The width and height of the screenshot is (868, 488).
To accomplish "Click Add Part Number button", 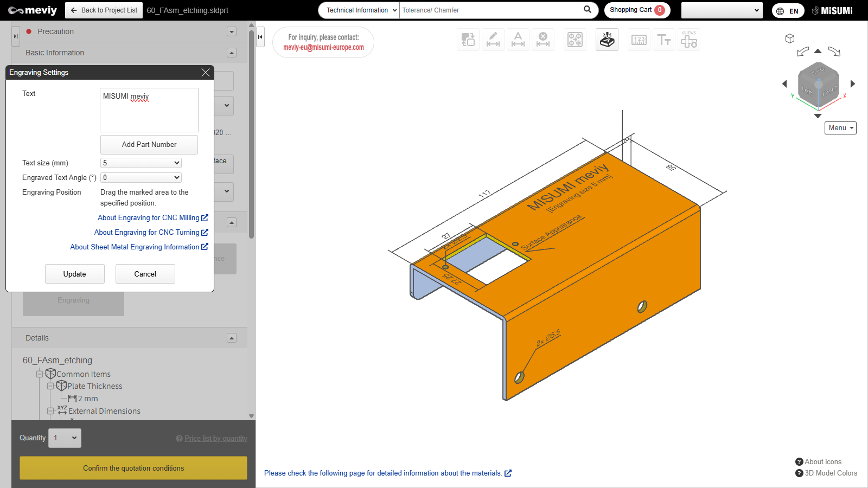I will click(149, 145).
